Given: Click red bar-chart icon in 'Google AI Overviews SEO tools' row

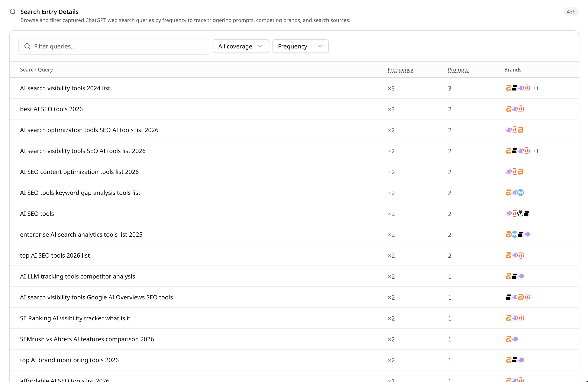Looking at the screenshot, I should [x=527, y=297].
